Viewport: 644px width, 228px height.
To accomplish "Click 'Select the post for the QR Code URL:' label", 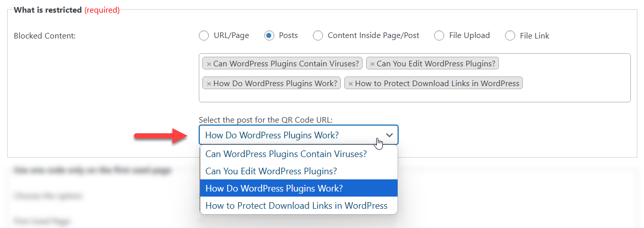I will pyautogui.click(x=266, y=120).
